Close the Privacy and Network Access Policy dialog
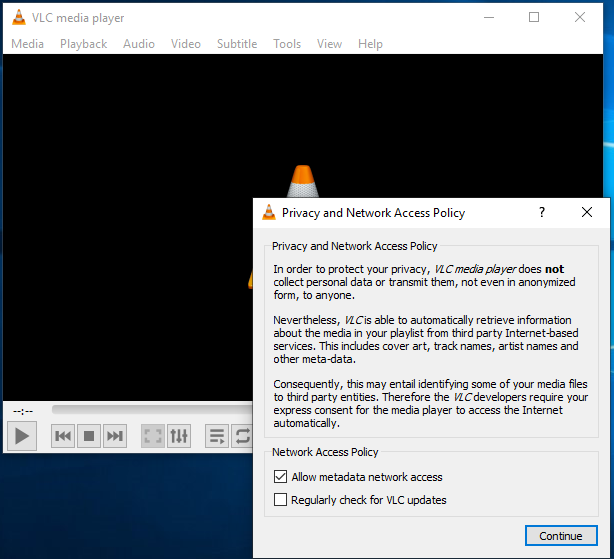614x559 pixels. pyautogui.click(x=587, y=212)
